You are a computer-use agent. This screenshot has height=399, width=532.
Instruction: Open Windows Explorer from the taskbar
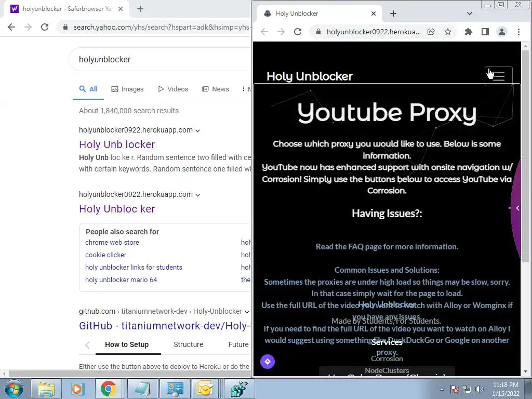click(46, 389)
